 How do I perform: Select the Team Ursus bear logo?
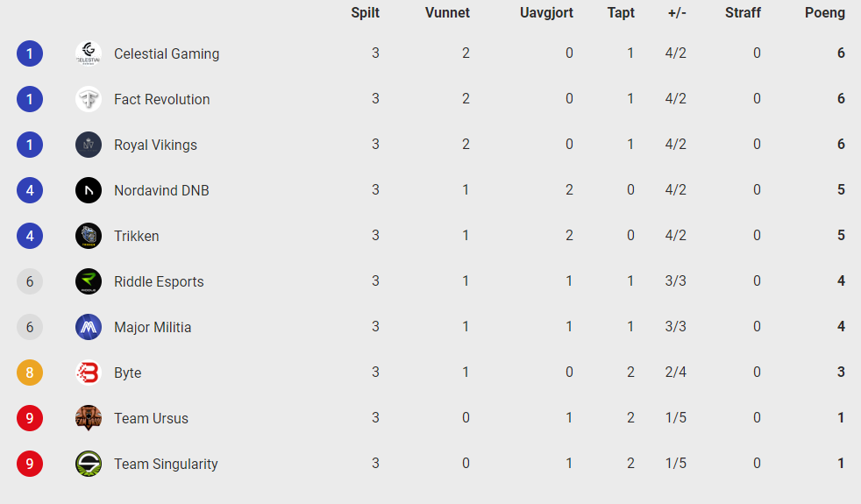pos(89,418)
